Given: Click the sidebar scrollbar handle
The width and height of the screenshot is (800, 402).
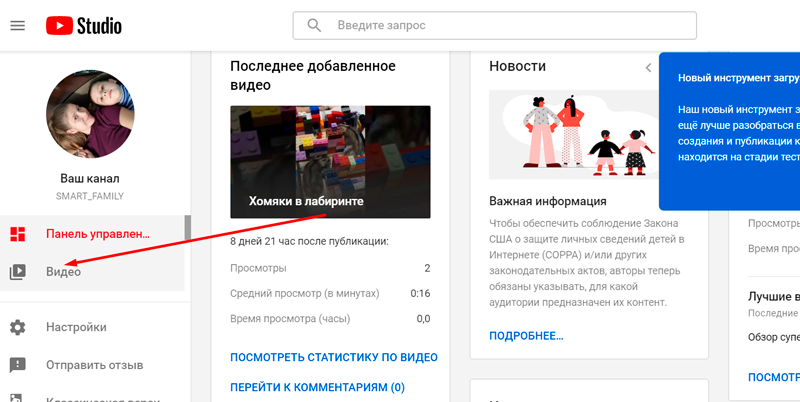Looking at the screenshot, I should click(188, 228).
